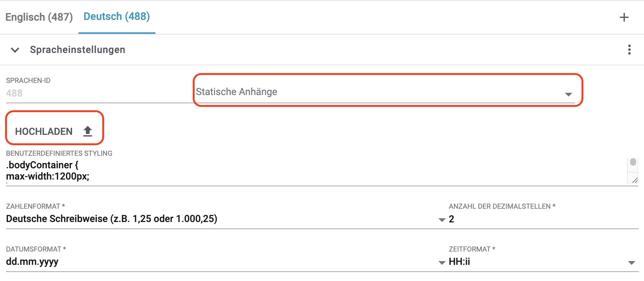Image resolution: width=644 pixels, height=281 pixels.
Task: Click the Datumsformat dropdown arrow
Action: click(x=442, y=263)
